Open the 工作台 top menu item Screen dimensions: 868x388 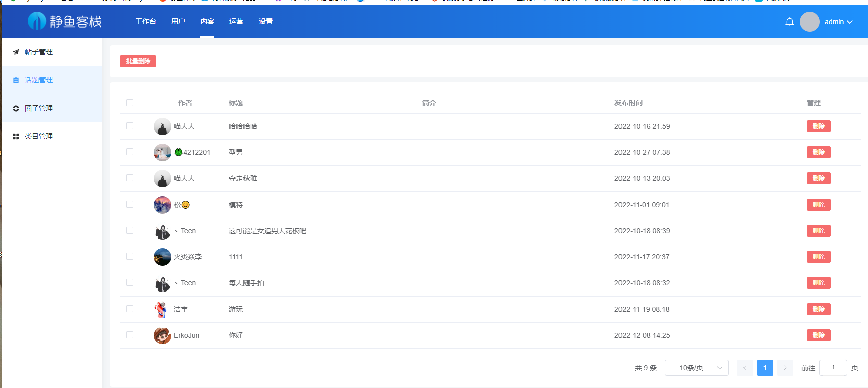[x=146, y=21]
